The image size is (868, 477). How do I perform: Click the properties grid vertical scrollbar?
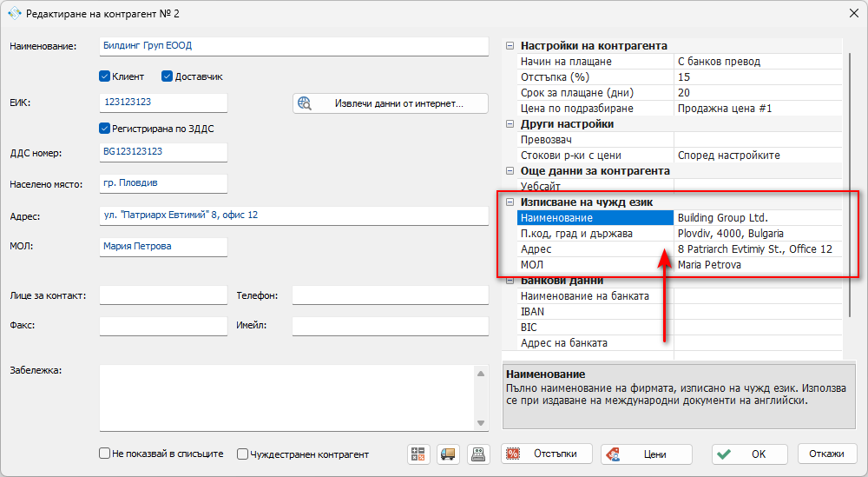(850, 186)
